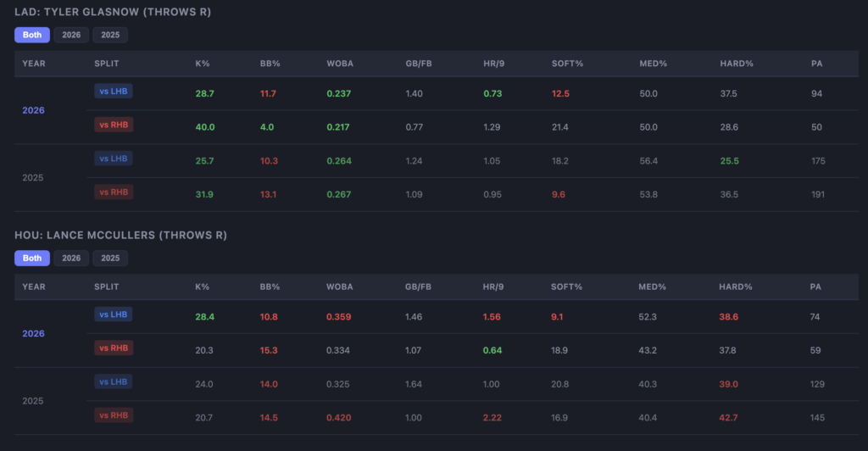Viewport: 868px width, 451px height.
Task: Click the SOFT% header in Glasnow table
Action: [567, 64]
